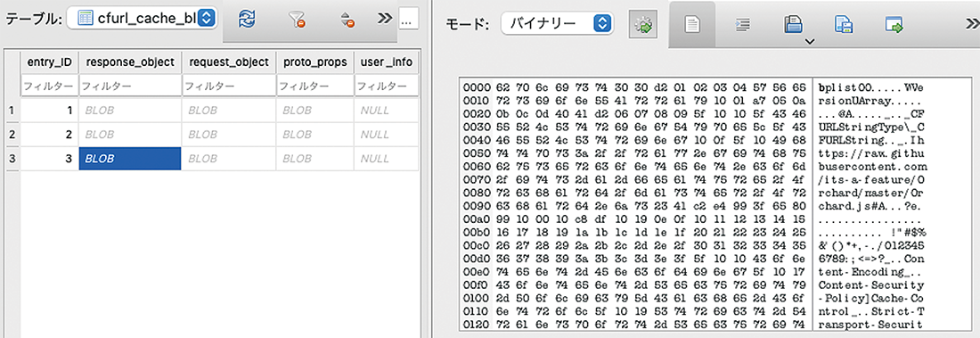980x338 pixels.
Task: Toggle word wrap indent icon
Action: point(742,24)
